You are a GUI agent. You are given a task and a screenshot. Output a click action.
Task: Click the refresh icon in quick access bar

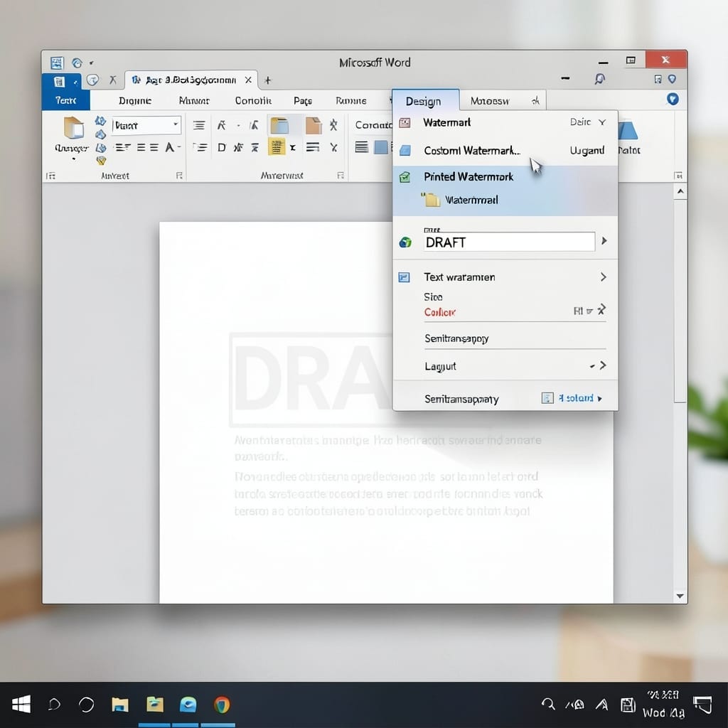tap(77, 63)
